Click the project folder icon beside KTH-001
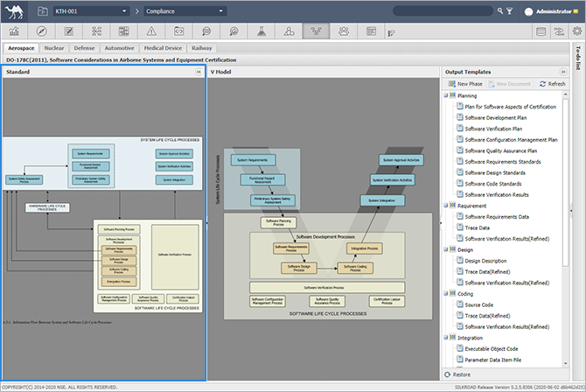The width and height of the screenshot is (586, 392). point(43,11)
